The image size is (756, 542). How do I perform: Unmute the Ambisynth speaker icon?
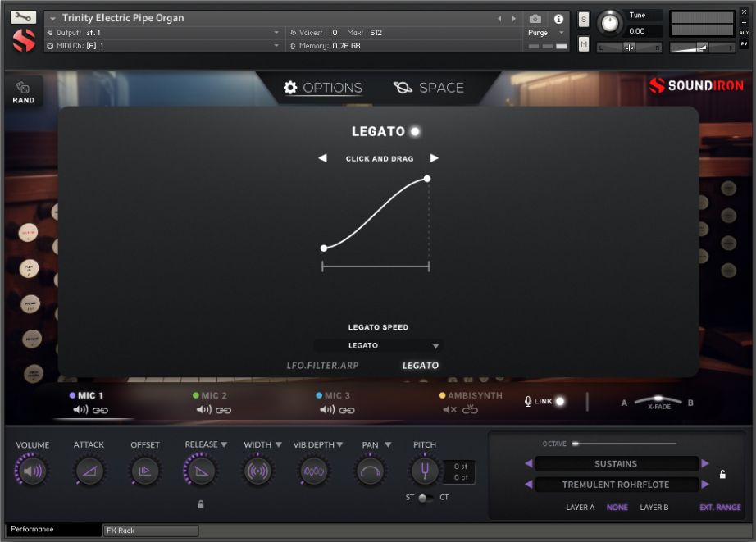click(x=450, y=410)
